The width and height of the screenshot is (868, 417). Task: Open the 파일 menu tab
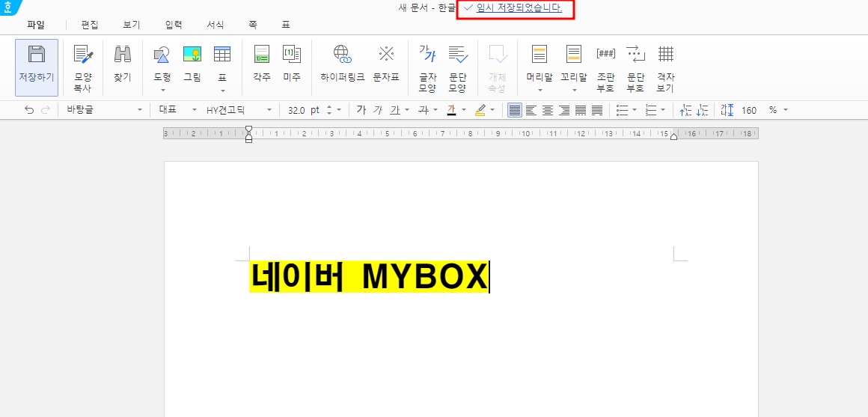36,25
